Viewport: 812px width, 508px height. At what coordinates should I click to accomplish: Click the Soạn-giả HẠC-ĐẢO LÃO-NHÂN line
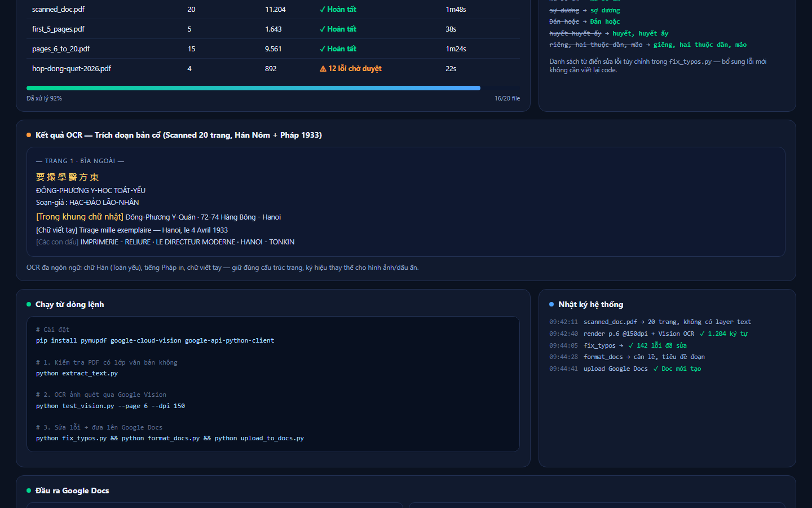tap(87, 203)
